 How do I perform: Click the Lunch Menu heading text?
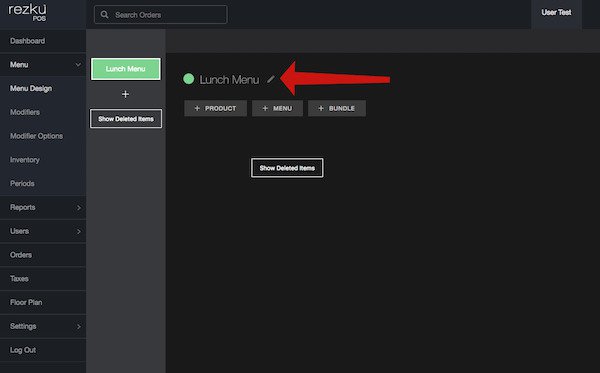(229, 80)
